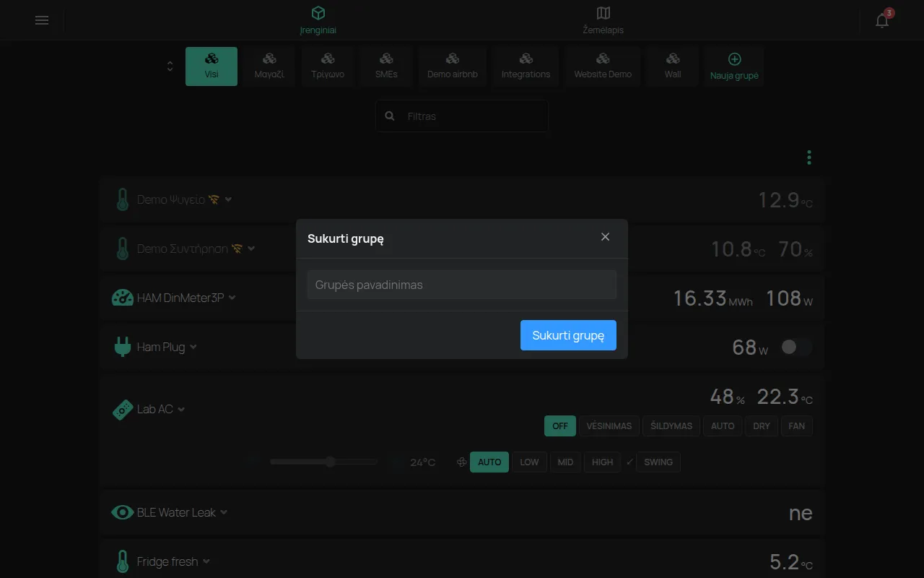
Task: Click the Lab AC remote icon
Action: (123, 409)
